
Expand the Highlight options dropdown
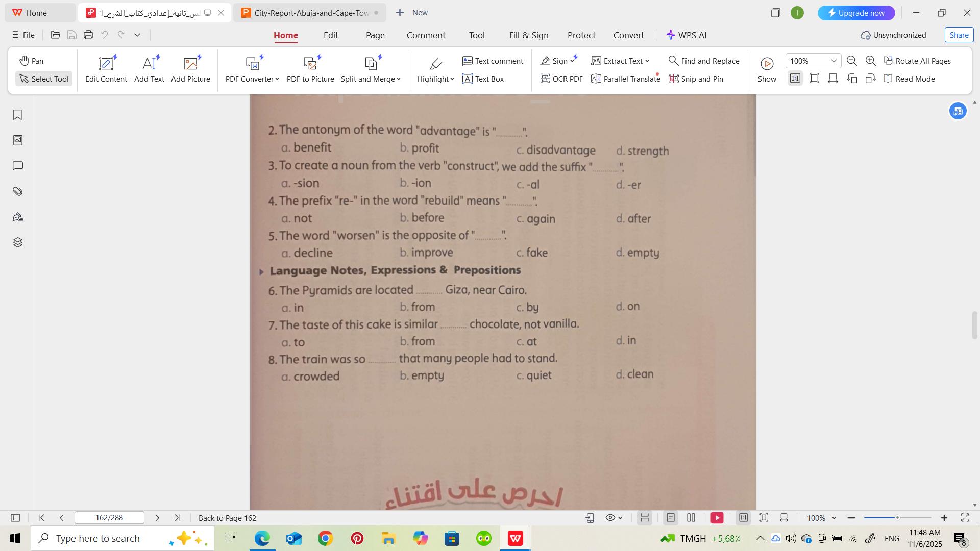point(452,79)
